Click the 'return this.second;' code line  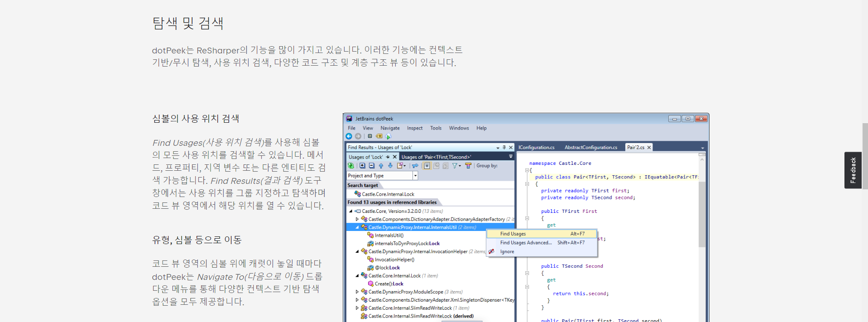(x=580, y=293)
